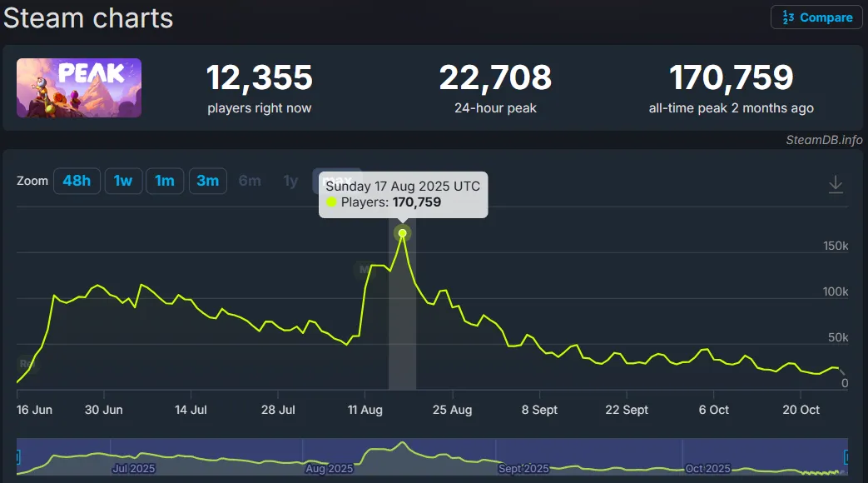Select the 6m zoom option
The image size is (868, 483).
point(250,181)
